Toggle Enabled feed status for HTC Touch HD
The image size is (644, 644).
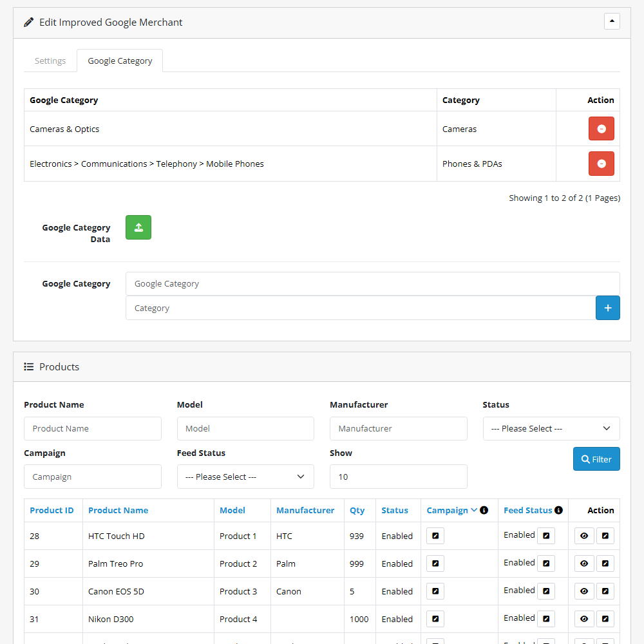coord(546,535)
